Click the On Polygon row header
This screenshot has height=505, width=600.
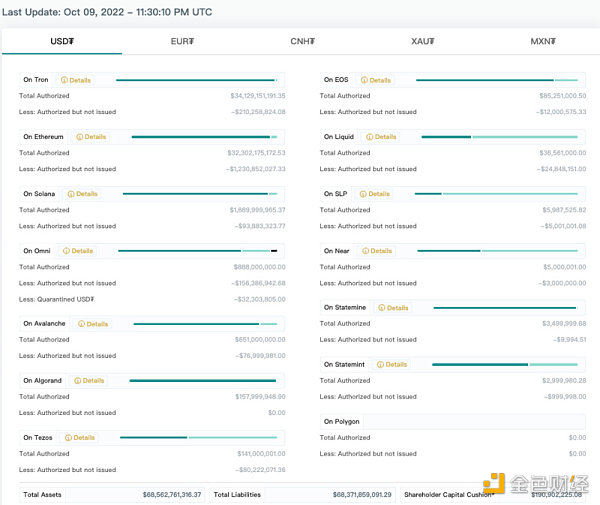(342, 422)
